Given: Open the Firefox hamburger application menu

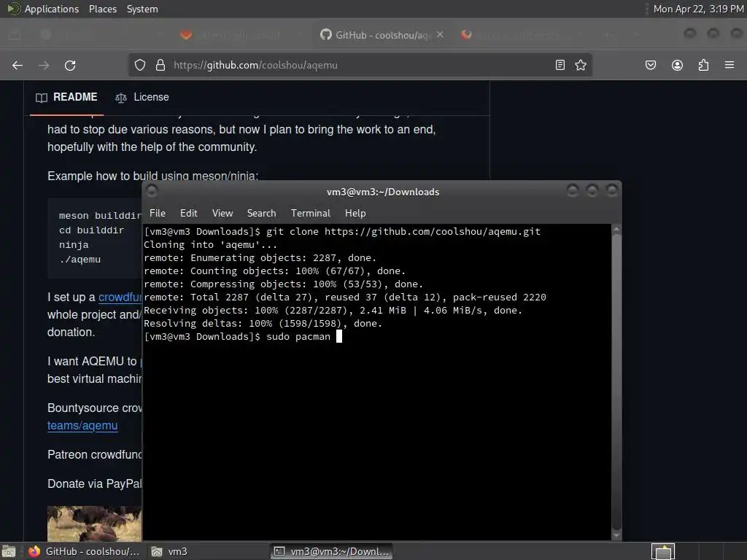Looking at the screenshot, I should point(729,65).
